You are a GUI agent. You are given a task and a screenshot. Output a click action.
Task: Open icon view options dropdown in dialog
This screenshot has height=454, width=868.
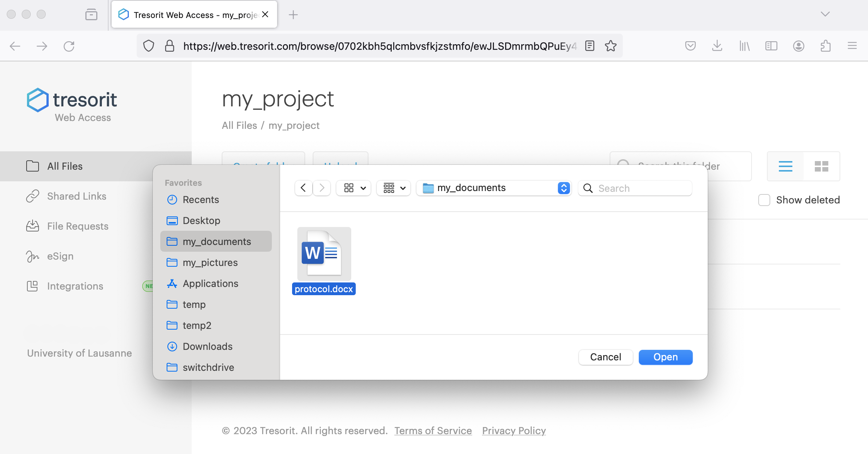353,188
